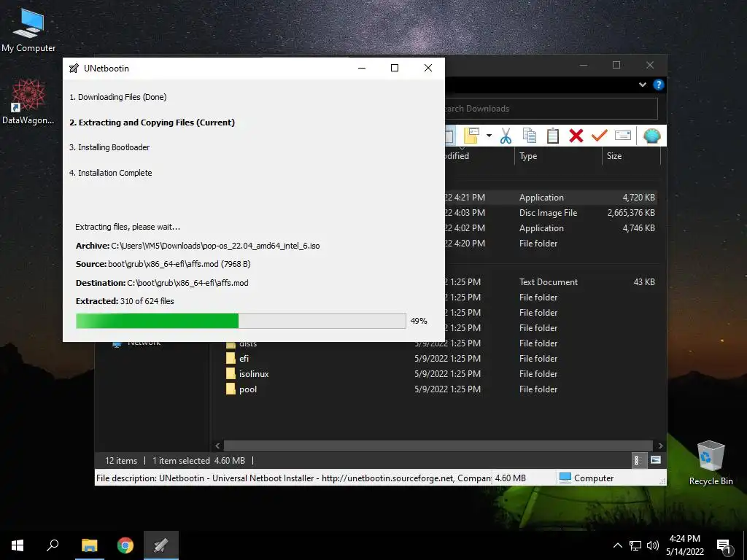Open the isolinux folder
747x560 pixels.
pyautogui.click(x=247, y=374)
